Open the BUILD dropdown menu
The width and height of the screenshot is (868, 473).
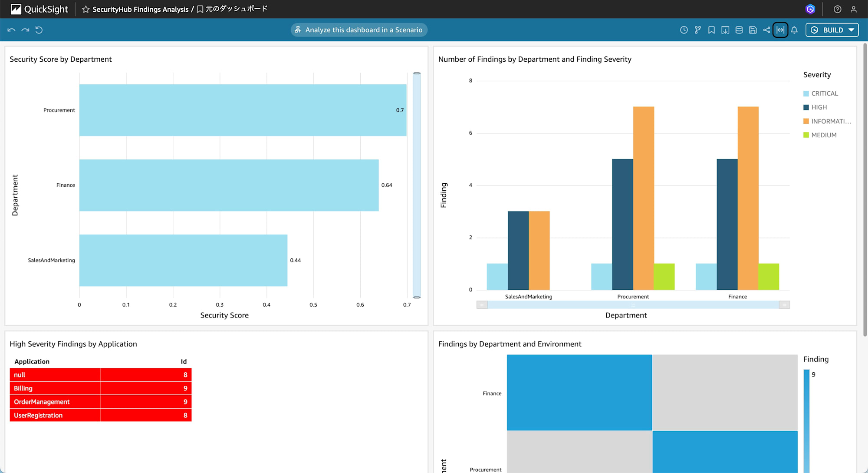pyautogui.click(x=832, y=30)
